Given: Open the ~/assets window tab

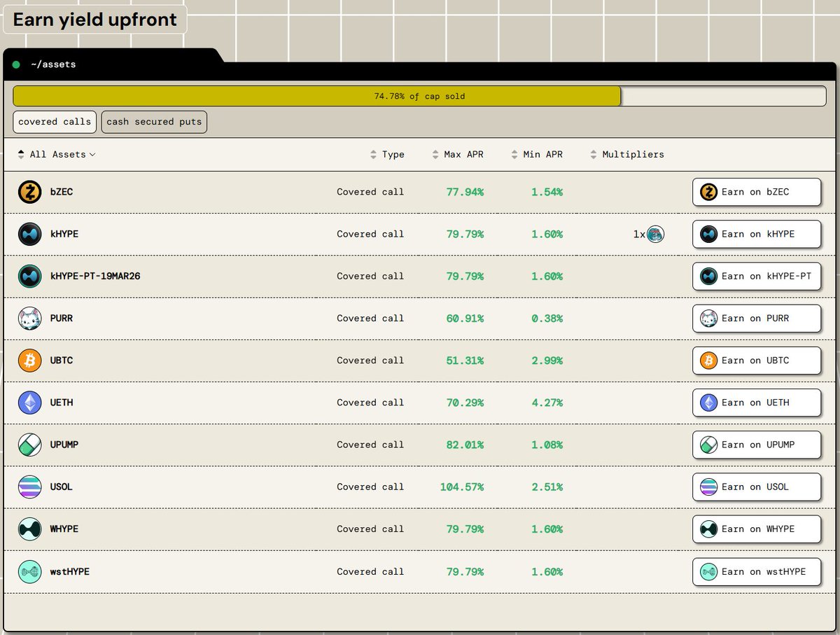Looking at the screenshot, I should click(53, 64).
